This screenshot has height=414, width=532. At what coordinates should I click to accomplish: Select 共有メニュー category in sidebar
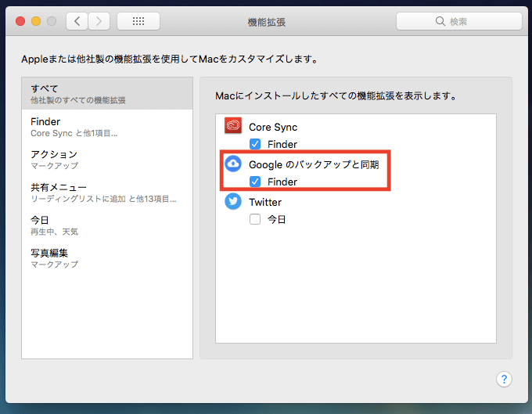107,193
